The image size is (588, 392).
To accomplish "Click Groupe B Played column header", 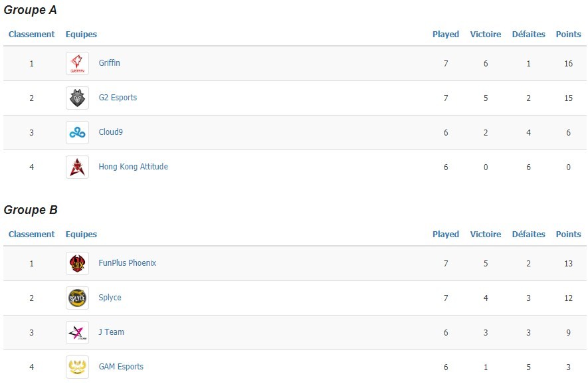I will pos(446,234).
